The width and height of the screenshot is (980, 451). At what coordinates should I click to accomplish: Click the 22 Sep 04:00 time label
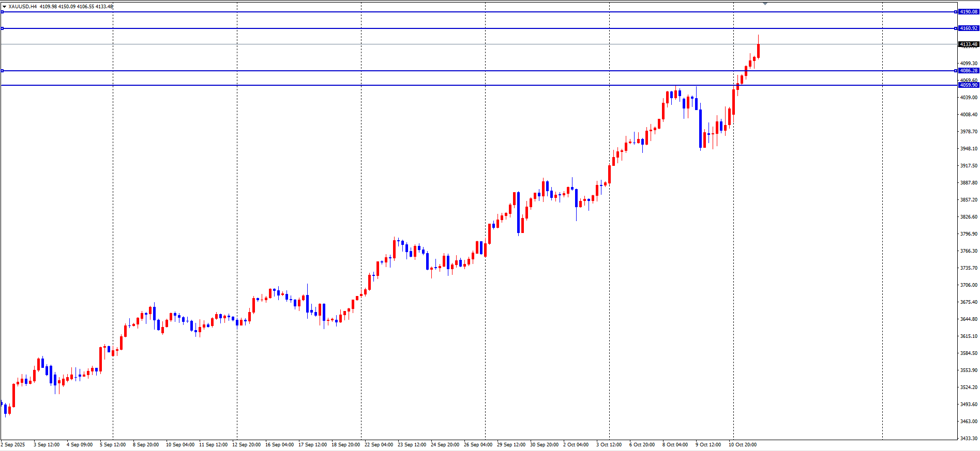tap(379, 445)
